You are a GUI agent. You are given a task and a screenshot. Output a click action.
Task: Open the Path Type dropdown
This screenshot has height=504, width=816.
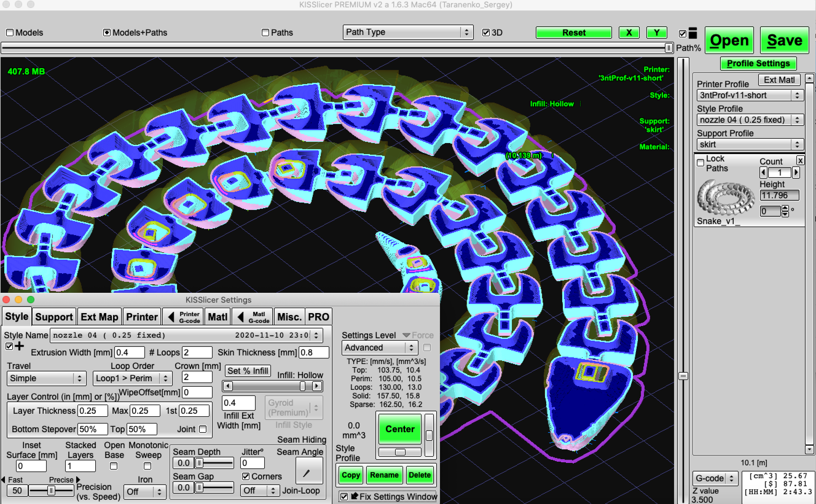point(408,32)
